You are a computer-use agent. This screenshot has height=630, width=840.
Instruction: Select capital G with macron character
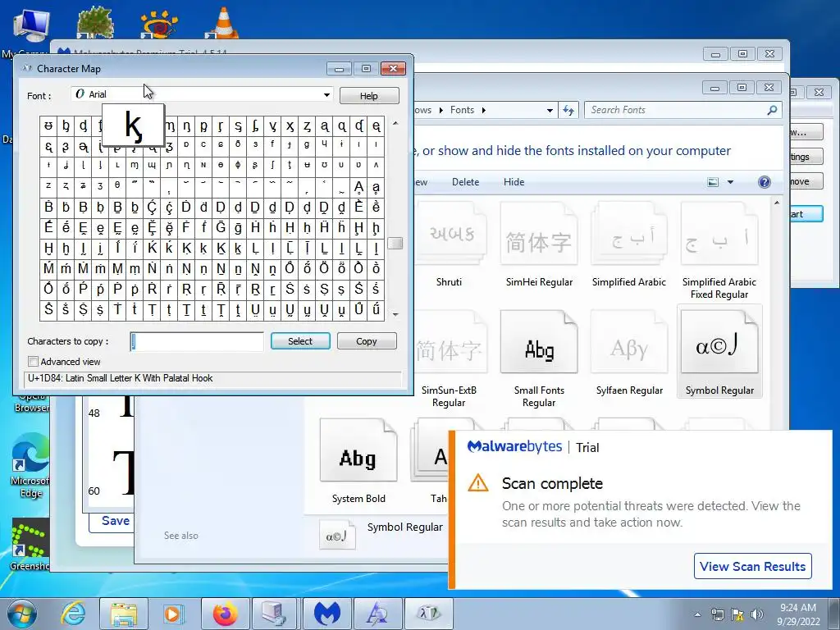[221, 228]
